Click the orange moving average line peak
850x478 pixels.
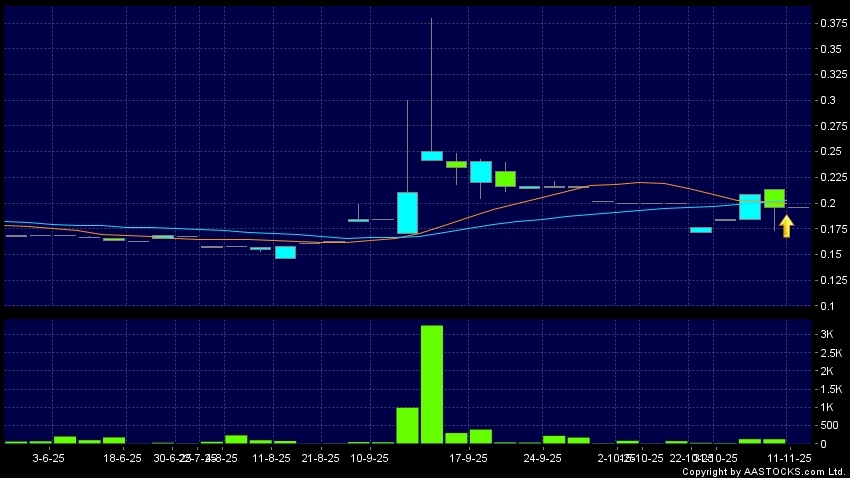pos(640,182)
